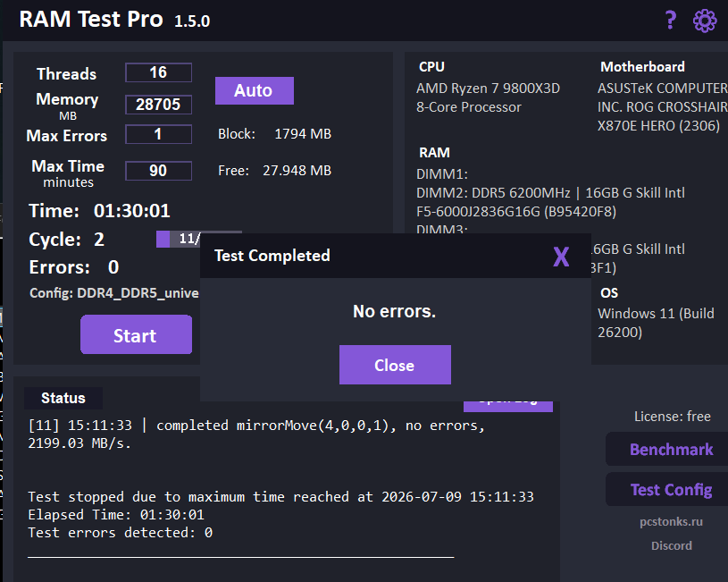Focus the Threads input field
This screenshot has width=728, height=582.
[x=158, y=72]
